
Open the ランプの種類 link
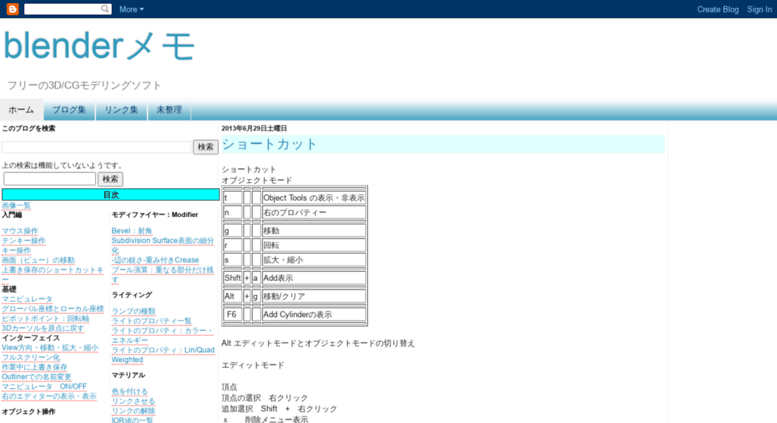[x=133, y=311]
